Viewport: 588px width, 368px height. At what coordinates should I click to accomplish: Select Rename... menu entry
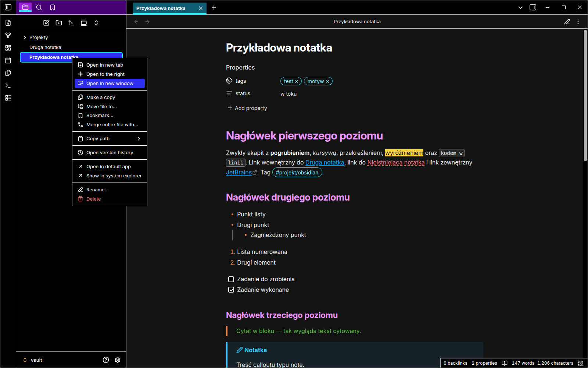pyautogui.click(x=110, y=190)
